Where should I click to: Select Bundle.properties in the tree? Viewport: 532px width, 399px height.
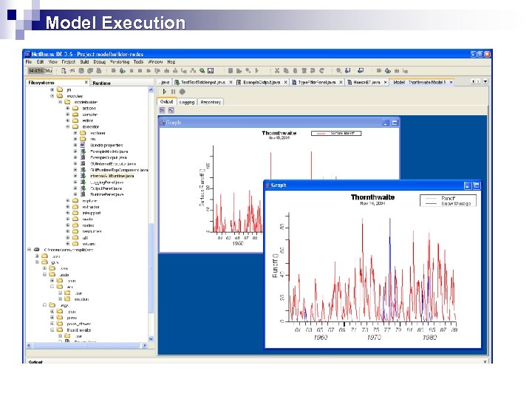(106, 146)
